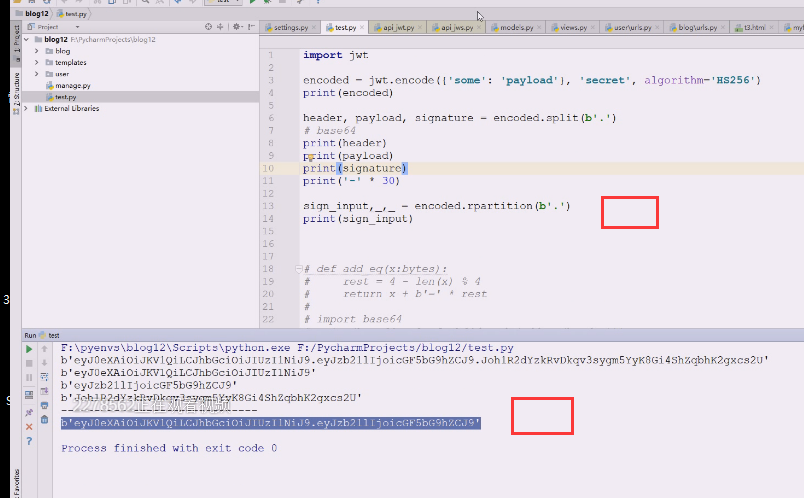Expand the user folder
The image size is (804, 498).
(x=36, y=74)
